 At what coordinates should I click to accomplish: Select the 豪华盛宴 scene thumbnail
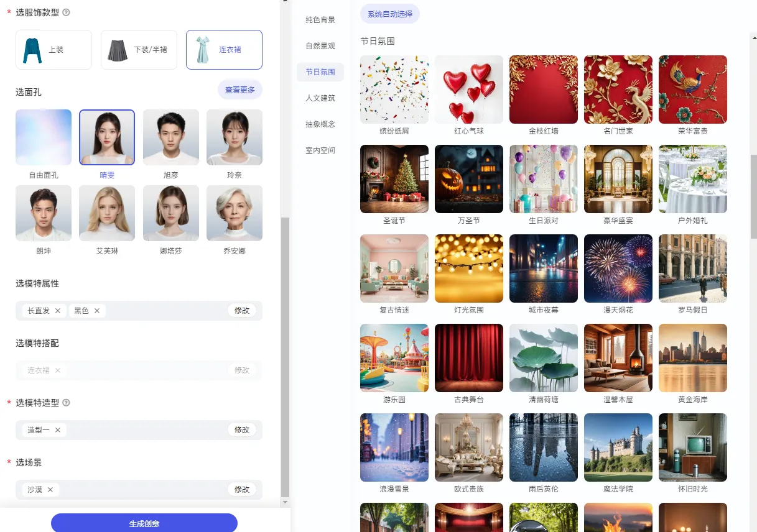(618, 179)
